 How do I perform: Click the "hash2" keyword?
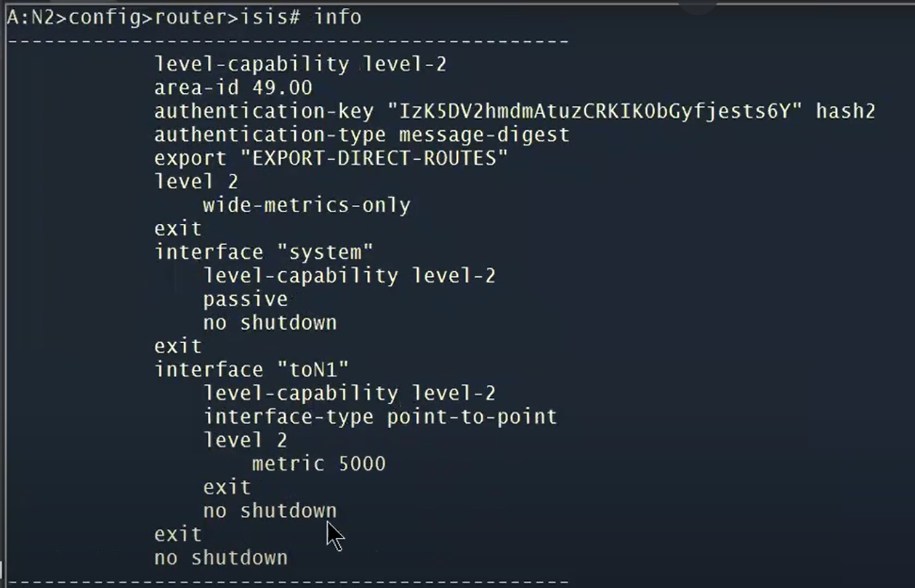coord(845,111)
